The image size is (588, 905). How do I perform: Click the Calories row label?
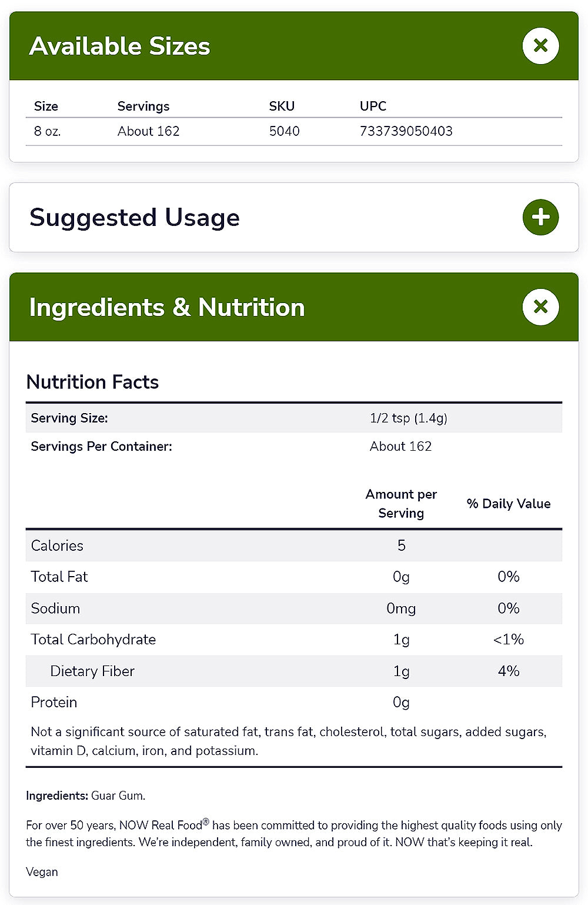(57, 545)
